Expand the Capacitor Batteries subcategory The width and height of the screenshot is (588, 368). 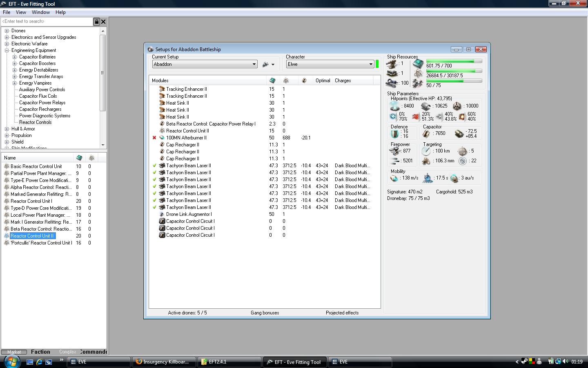tap(15, 57)
